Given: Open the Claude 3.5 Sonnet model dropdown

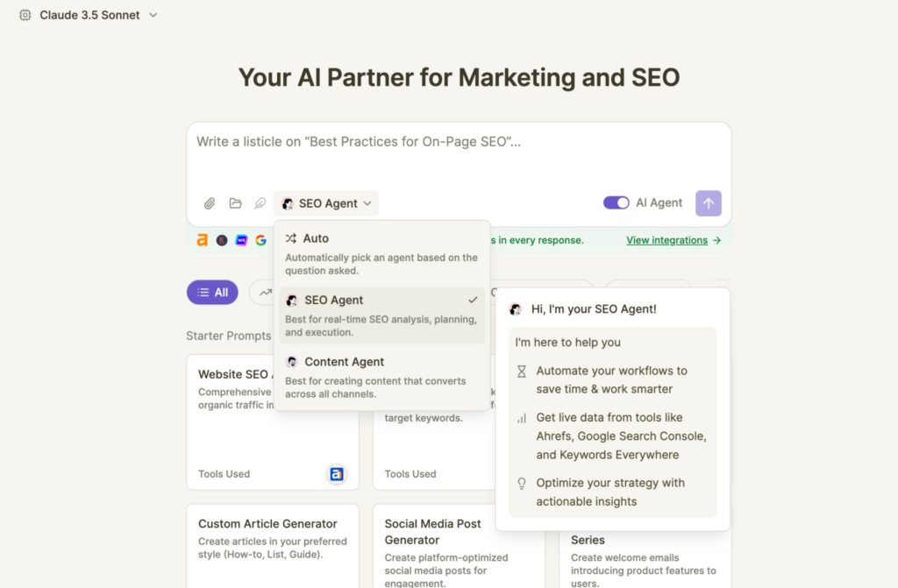Looking at the screenshot, I should (89, 15).
